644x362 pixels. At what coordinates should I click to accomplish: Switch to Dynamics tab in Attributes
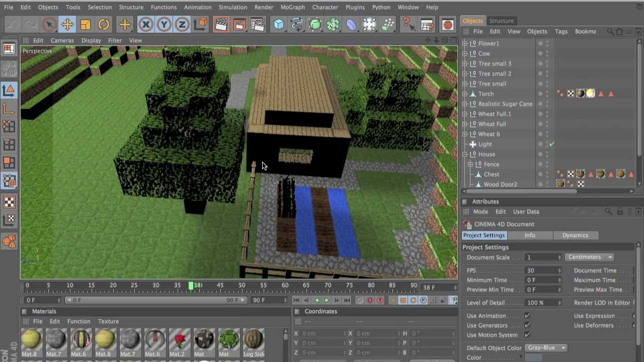(575, 235)
